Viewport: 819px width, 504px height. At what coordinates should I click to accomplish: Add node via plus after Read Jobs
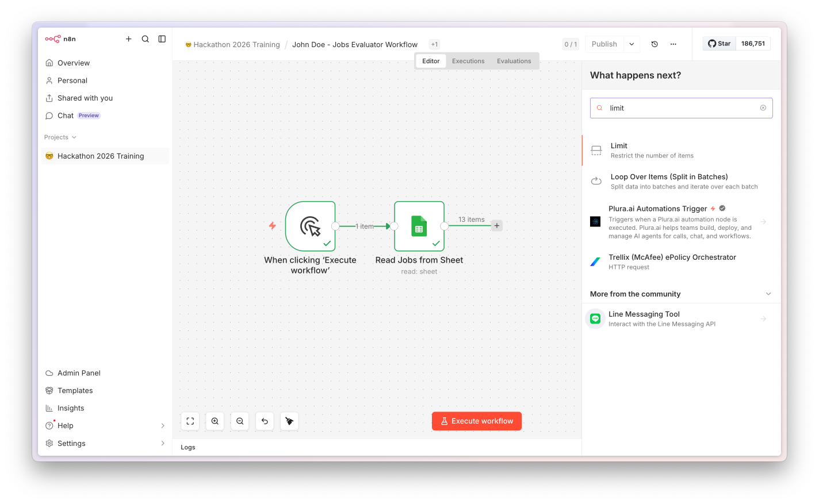[x=497, y=226]
